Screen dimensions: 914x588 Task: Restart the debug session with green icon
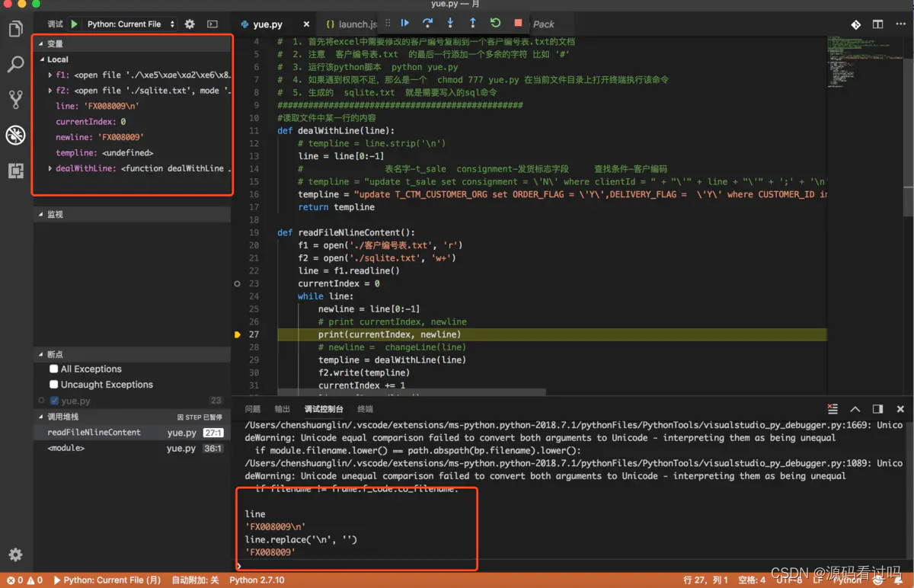pyautogui.click(x=495, y=24)
